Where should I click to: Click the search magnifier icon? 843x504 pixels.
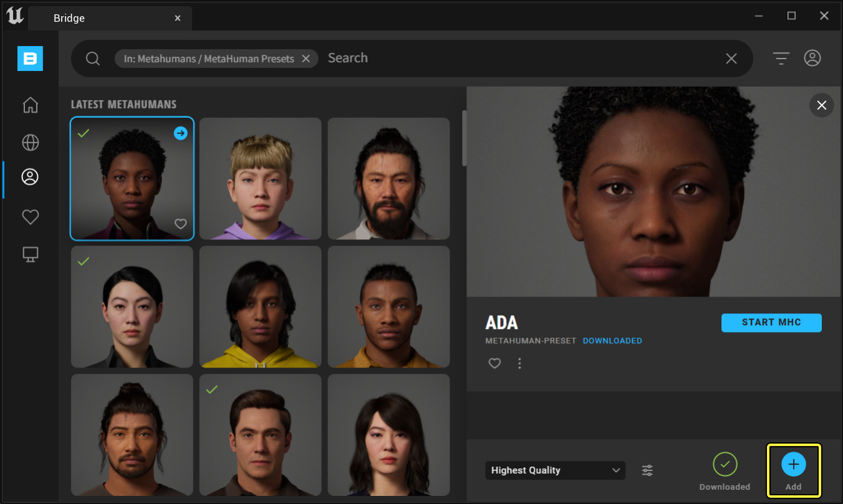point(93,59)
